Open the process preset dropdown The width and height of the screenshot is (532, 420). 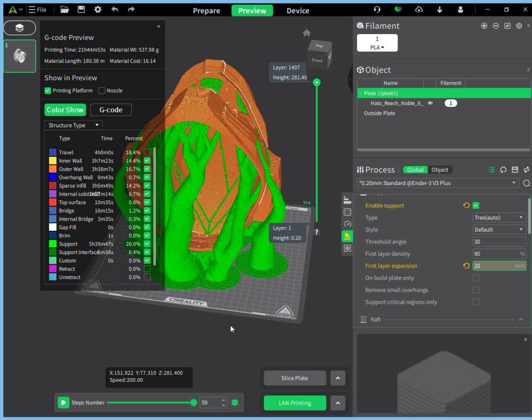click(x=438, y=183)
